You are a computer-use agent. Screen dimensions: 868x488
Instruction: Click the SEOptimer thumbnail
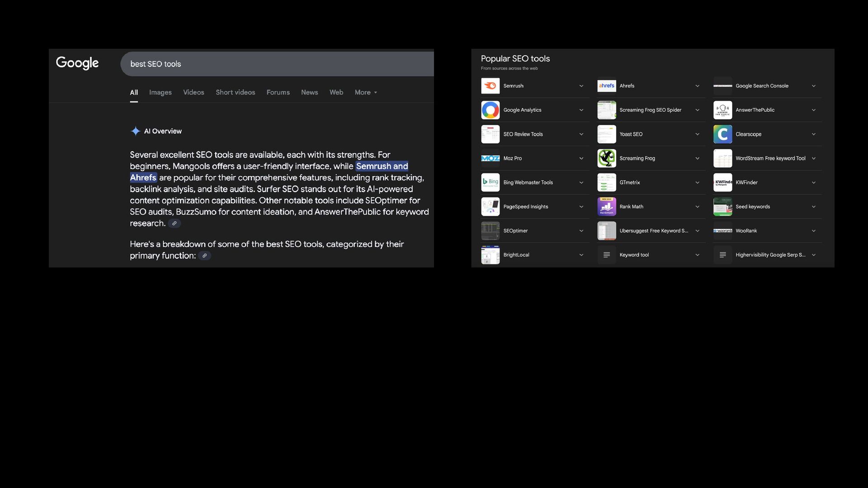tap(491, 231)
